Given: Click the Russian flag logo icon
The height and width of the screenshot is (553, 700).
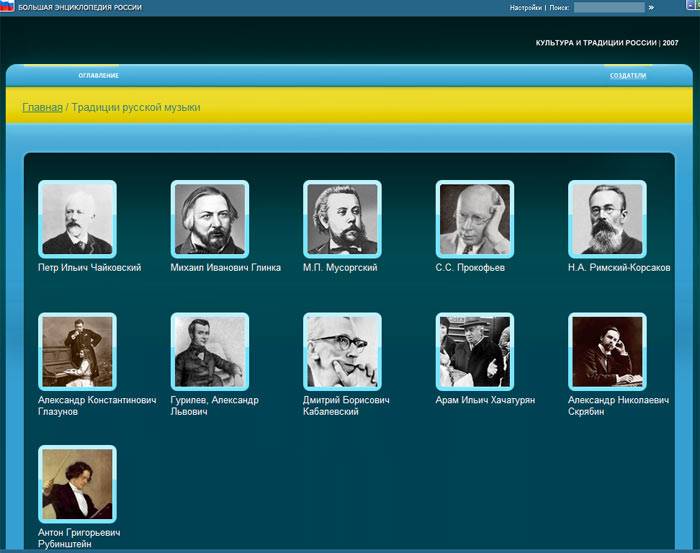Looking at the screenshot, I should point(7,6).
